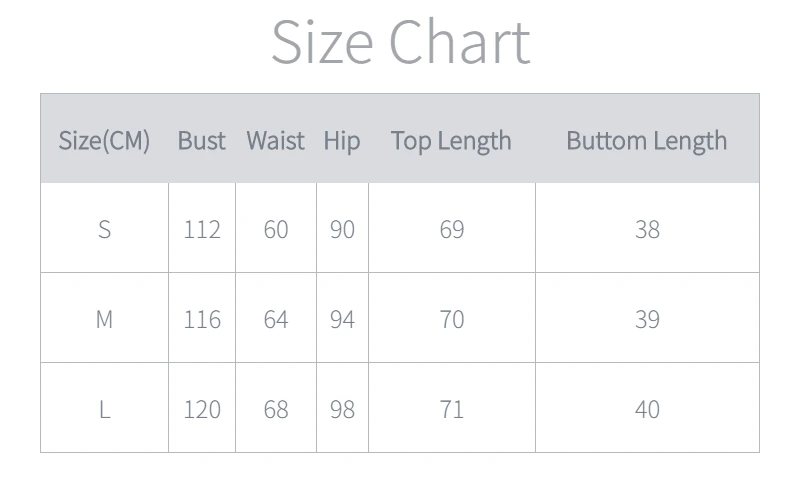Select bottom length value 40
The image size is (800, 500).
coord(647,409)
